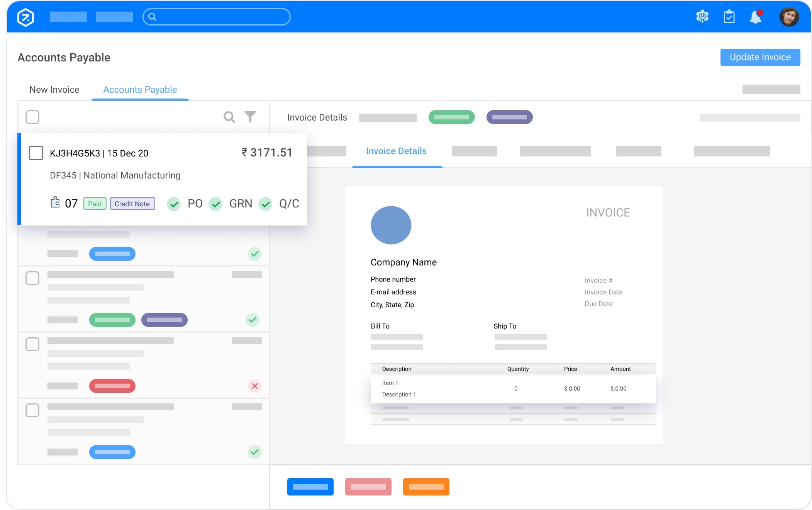Screen dimensions: 812x510
Task: Click the magnifier icon in top search bar
Action: point(152,17)
